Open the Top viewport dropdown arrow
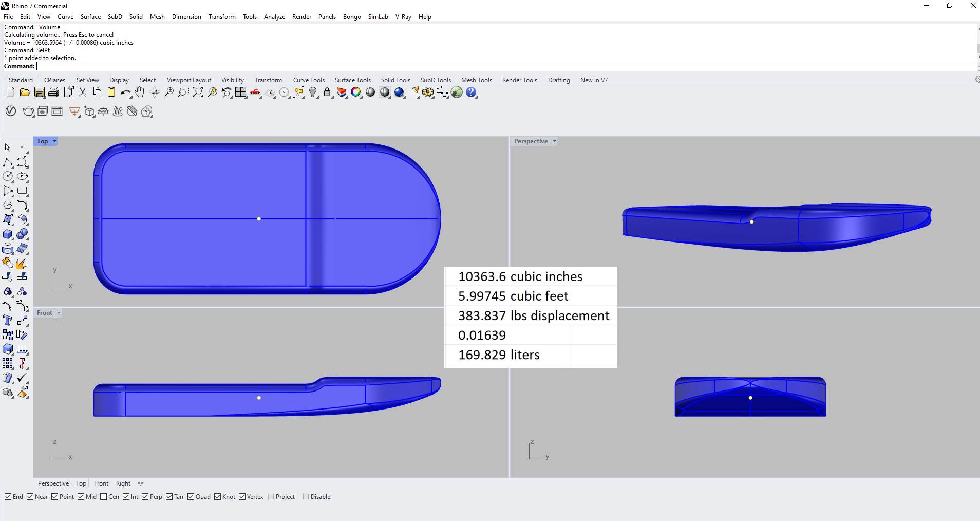980x521 pixels. tap(54, 141)
